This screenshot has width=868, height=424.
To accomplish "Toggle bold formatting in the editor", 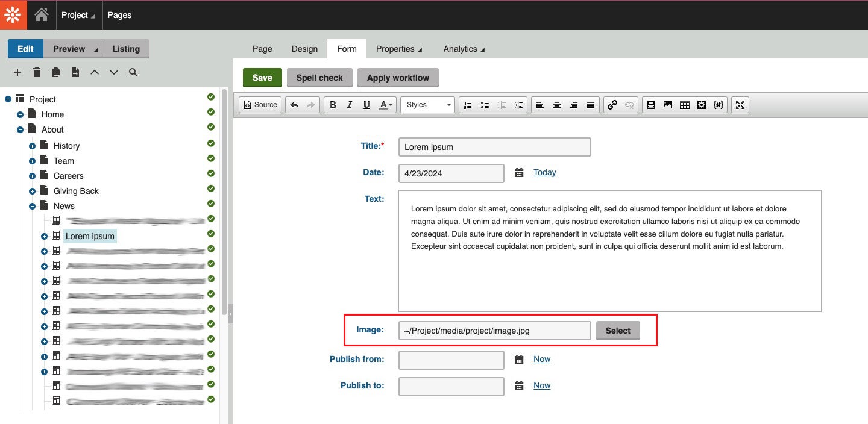I will [333, 104].
